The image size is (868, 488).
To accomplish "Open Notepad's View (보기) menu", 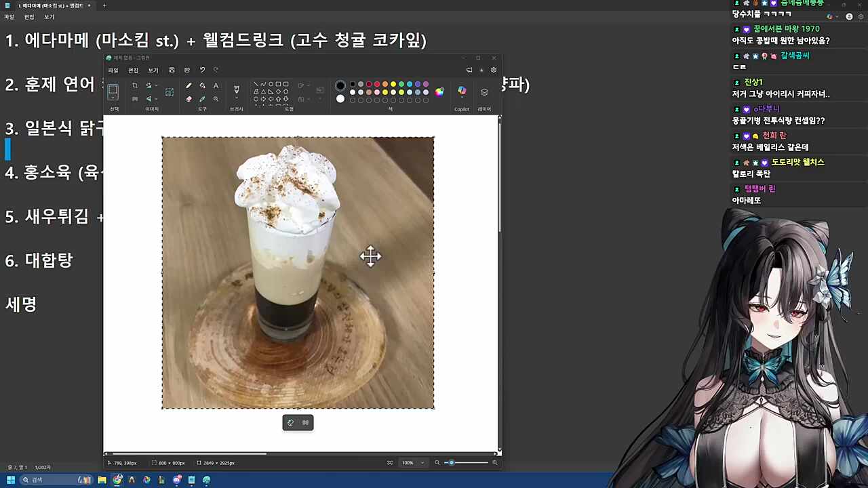I will pyautogui.click(x=49, y=17).
